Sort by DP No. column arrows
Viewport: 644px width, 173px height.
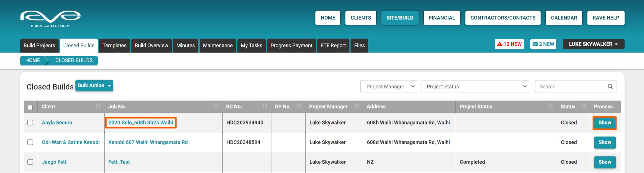pyautogui.click(x=299, y=106)
